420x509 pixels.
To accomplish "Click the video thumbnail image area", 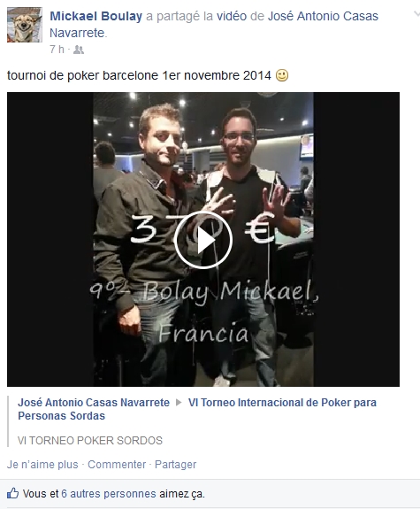I will coord(203,239).
